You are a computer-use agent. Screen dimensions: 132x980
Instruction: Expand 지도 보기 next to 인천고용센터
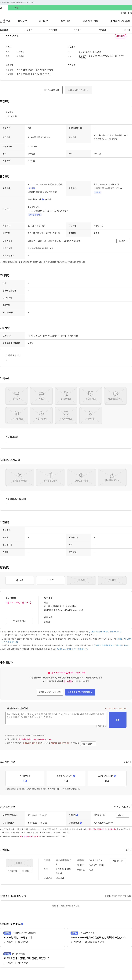123,815
